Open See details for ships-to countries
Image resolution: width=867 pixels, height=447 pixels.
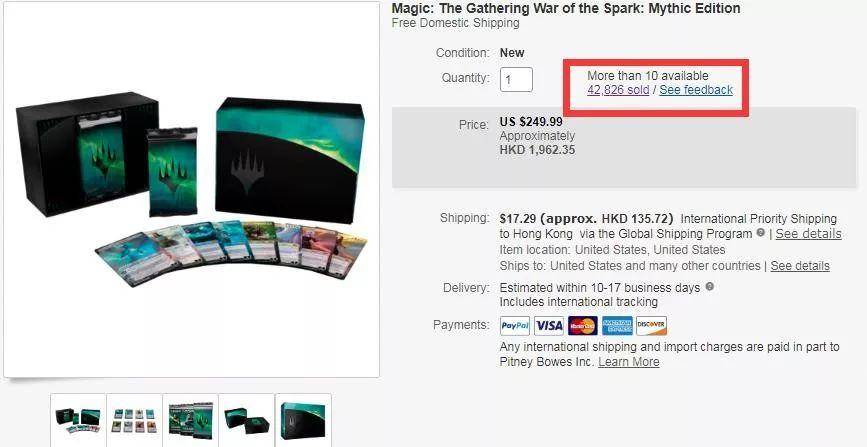click(x=800, y=266)
